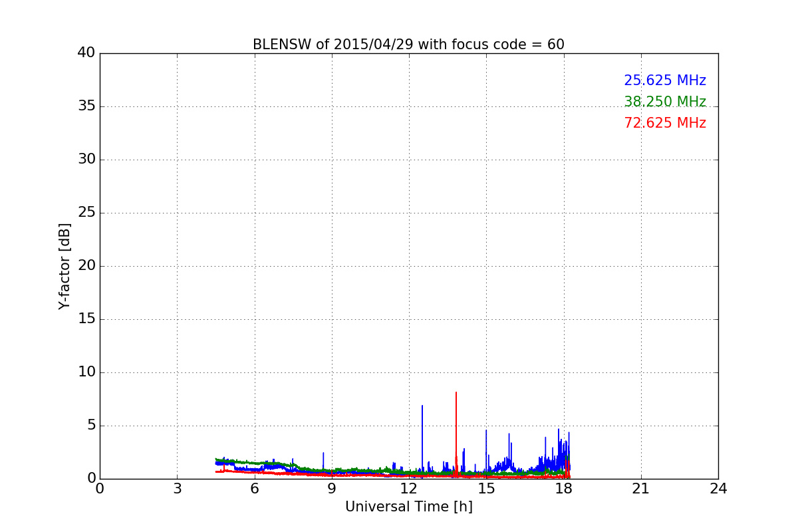Viewport: 798px width, 532px height.
Task: Click the x-axis tick label '15'
Action: tap(486, 489)
